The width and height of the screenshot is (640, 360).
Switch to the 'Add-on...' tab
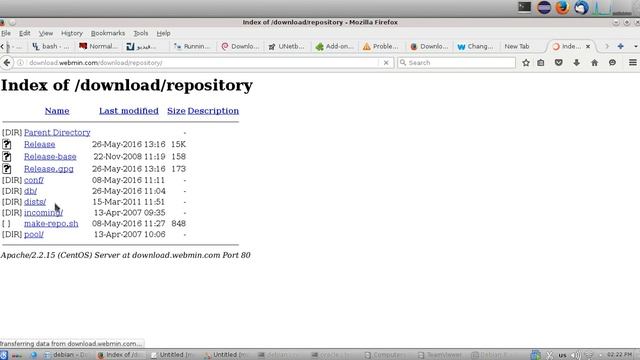click(334, 47)
